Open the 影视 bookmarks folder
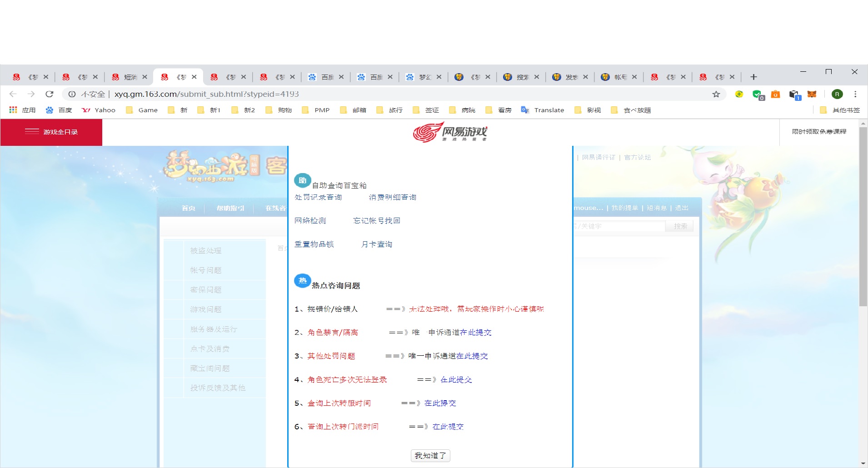Image resolution: width=868 pixels, height=468 pixels. [x=588, y=110]
